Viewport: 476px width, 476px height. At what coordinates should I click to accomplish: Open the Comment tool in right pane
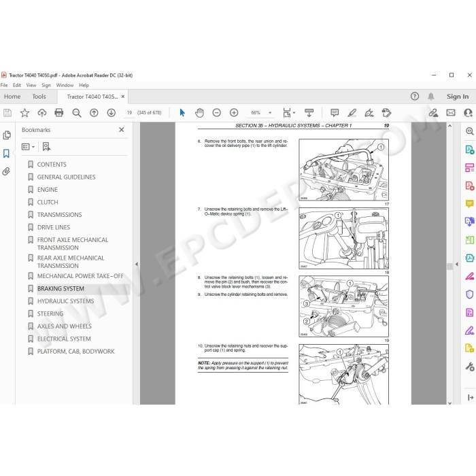point(470,204)
